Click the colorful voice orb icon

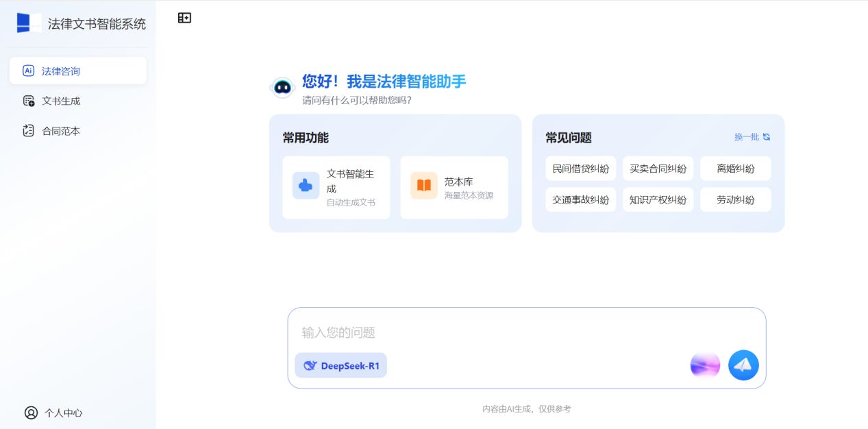[705, 365]
